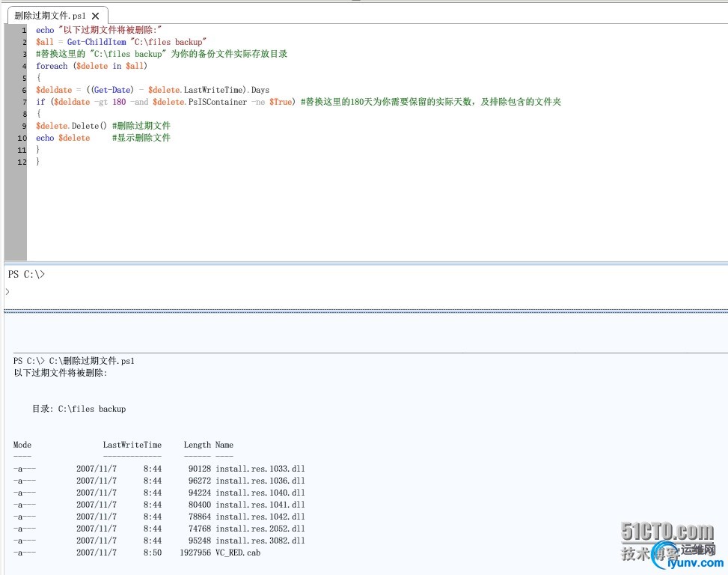728x575 pixels.
Task: Click $True in line 7
Action: pos(281,102)
